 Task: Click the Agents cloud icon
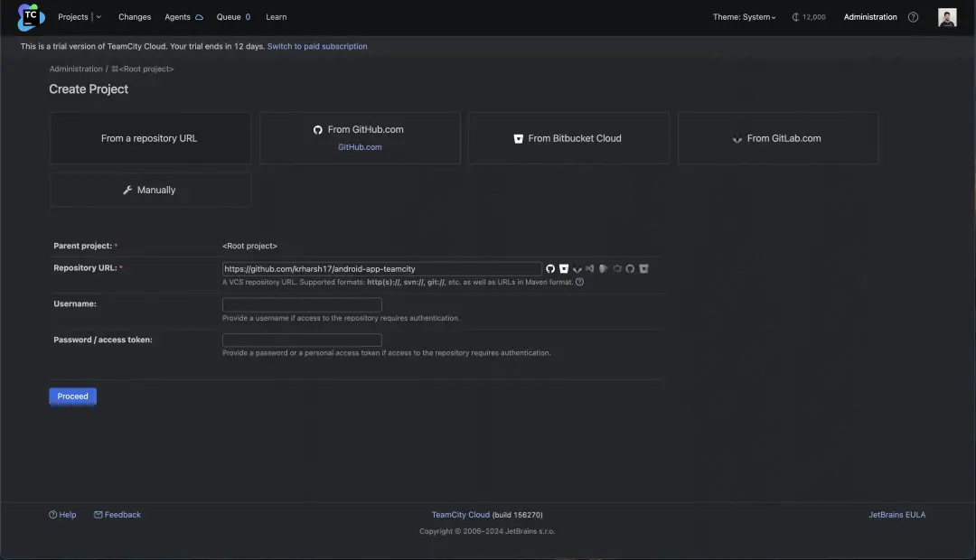[199, 17]
